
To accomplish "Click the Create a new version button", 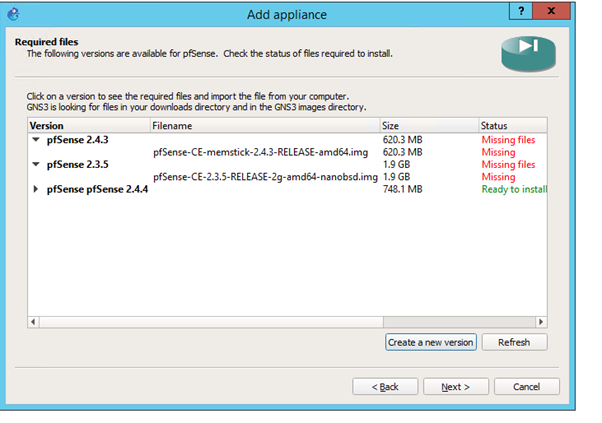I will coord(431,342).
